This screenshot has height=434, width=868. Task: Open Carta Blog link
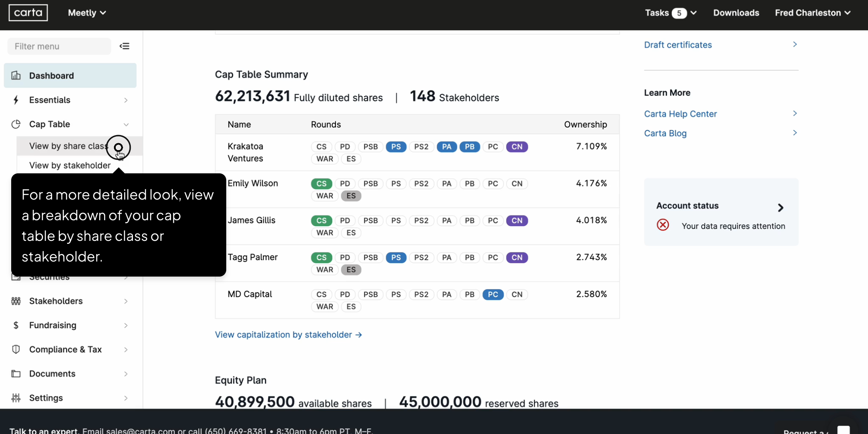665,133
